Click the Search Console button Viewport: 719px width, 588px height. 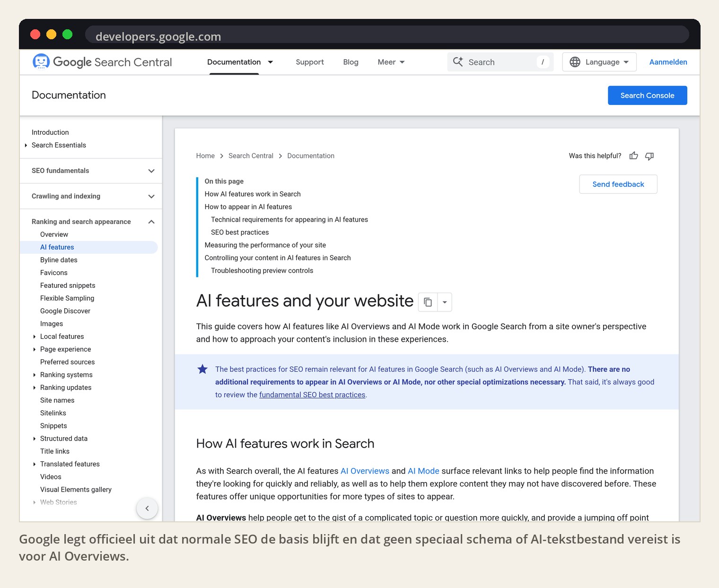[x=647, y=95]
